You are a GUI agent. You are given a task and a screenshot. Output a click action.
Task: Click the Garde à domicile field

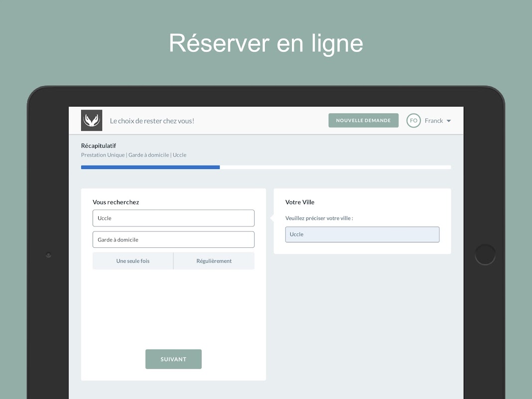pyautogui.click(x=173, y=240)
